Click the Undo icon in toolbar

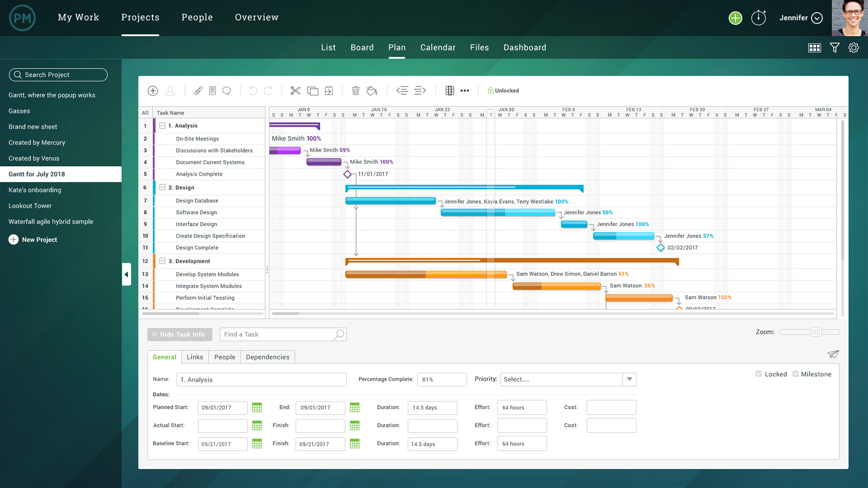(252, 90)
